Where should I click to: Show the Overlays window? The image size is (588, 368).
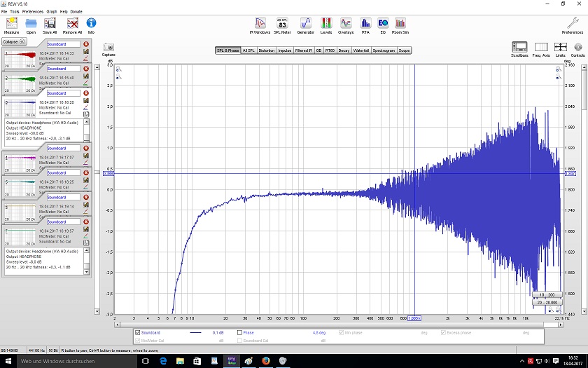coord(346,24)
